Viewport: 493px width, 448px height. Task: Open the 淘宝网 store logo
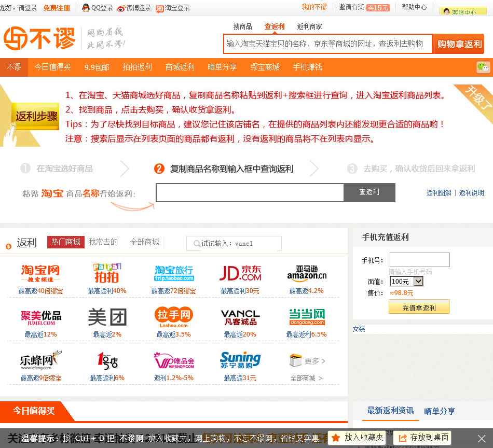click(x=40, y=273)
